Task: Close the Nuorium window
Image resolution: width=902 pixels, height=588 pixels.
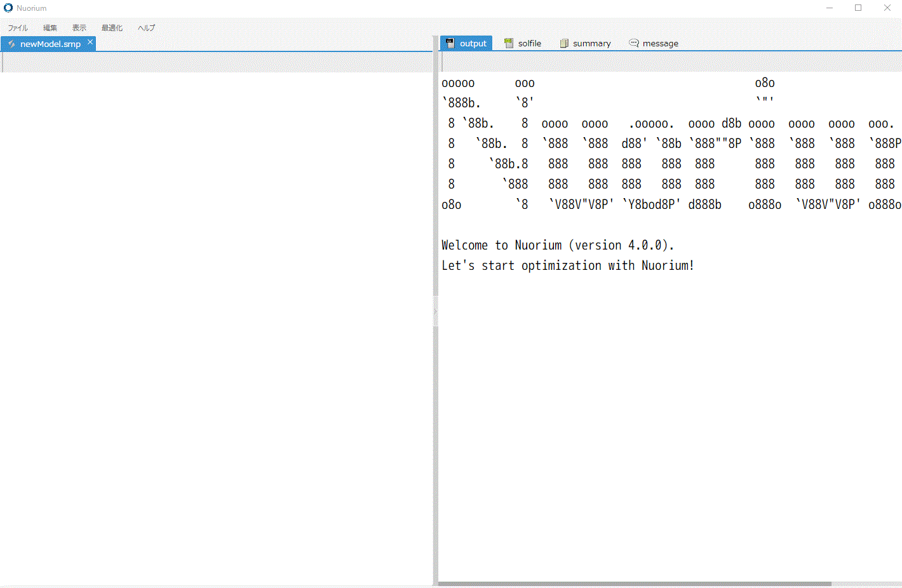Action: point(887,8)
